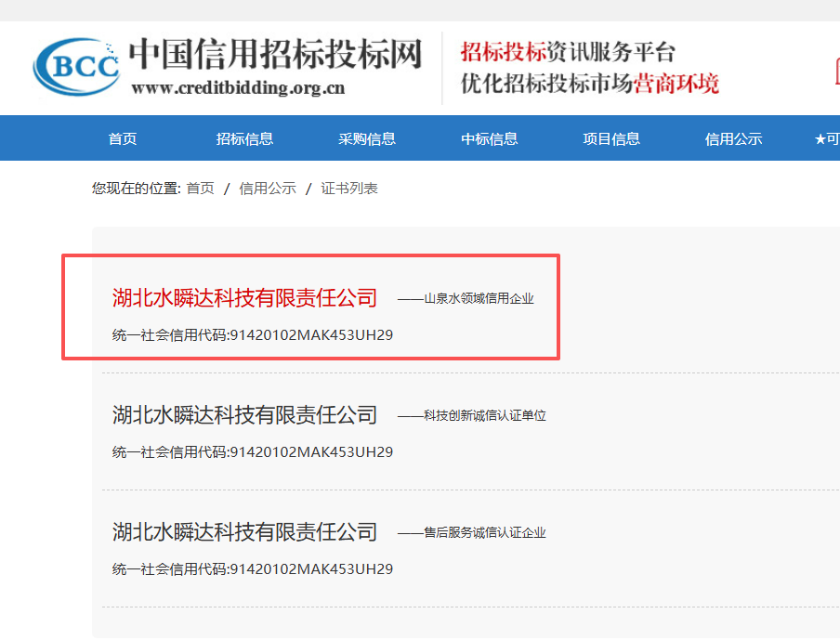
Task: Open the 首页 navigation menu item
Action: click(123, 138)
